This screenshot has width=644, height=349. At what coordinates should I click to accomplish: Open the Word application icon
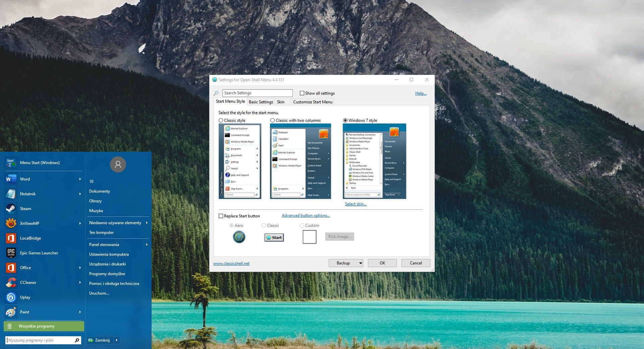point(11,179)
